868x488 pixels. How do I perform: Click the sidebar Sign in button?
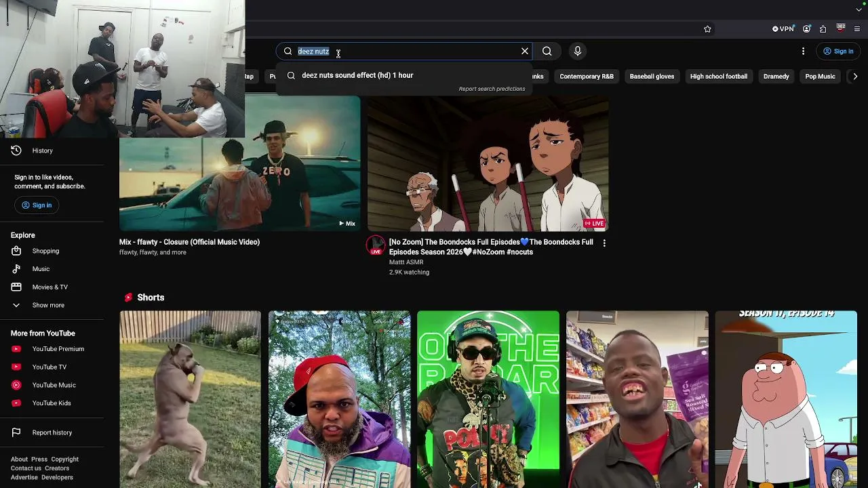pos(37,205)
